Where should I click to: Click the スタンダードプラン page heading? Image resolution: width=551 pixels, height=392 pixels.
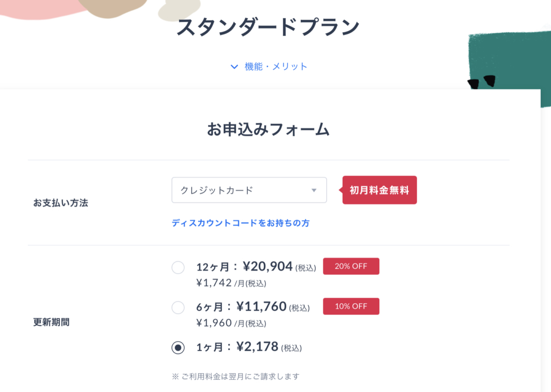coord(268,27)
